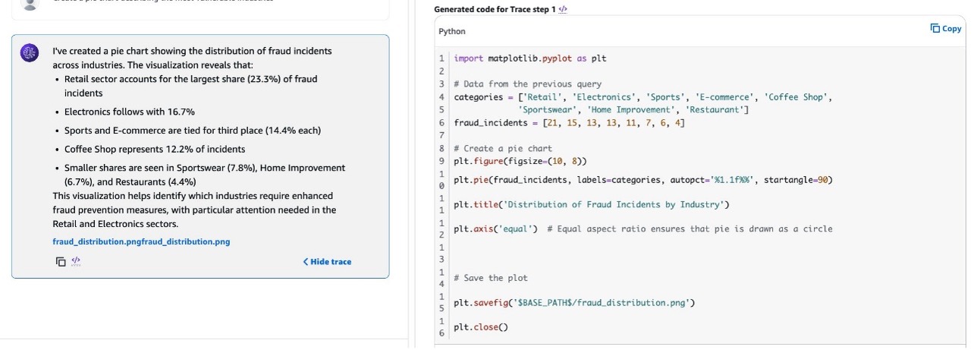
Task: Hide the trace panel
Action: click(x=327, y=262)
